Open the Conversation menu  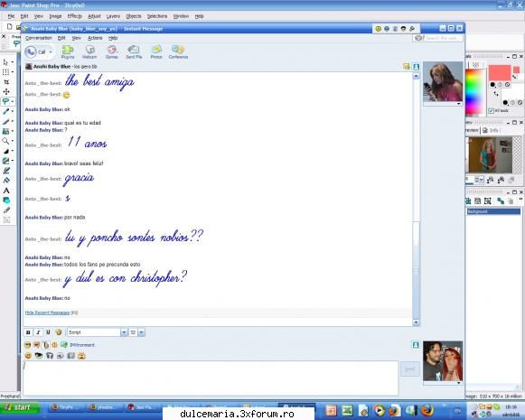point(39,38)
